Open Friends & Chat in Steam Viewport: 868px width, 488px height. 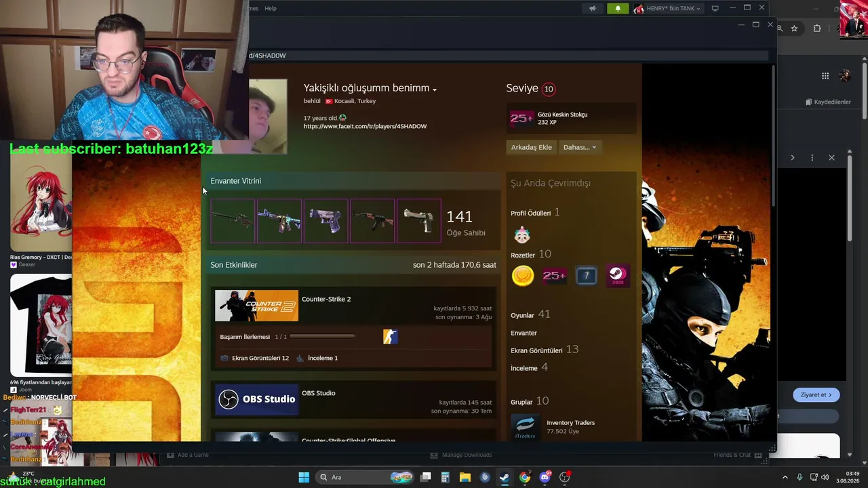[737, 455]
